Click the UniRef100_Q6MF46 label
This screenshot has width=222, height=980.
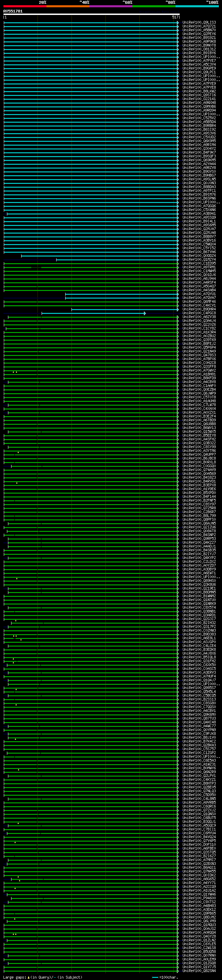199,302
